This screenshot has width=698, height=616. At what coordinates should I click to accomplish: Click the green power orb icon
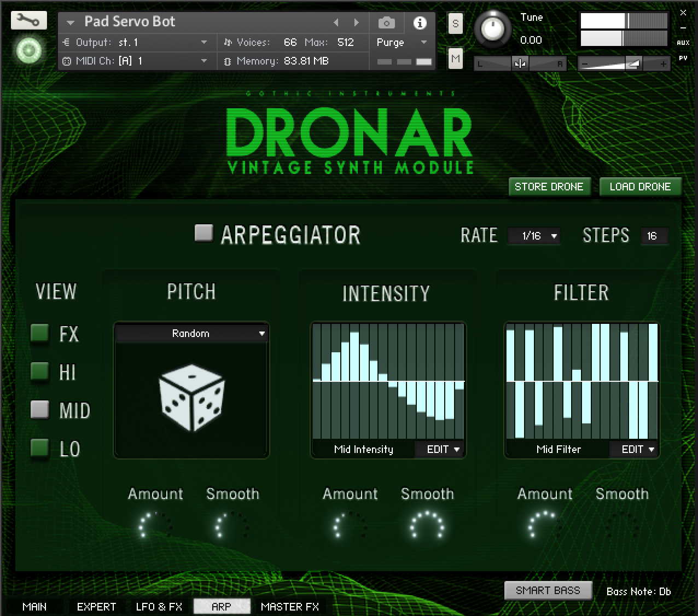29,51
